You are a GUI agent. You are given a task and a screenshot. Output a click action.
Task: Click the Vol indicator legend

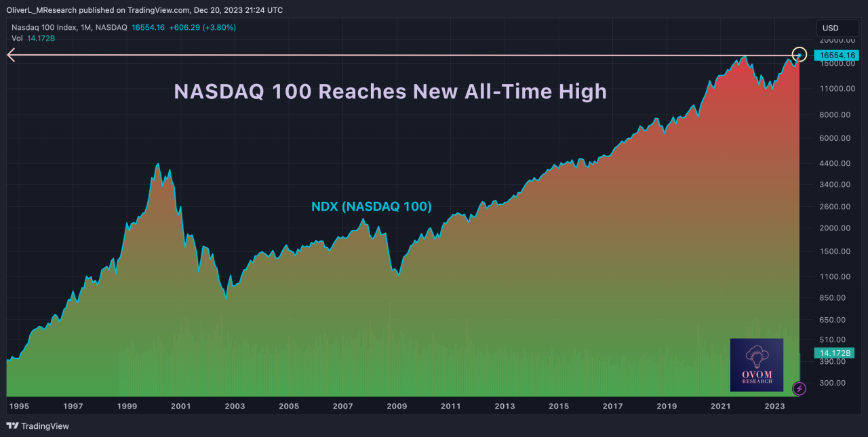(x=18, y=38)
